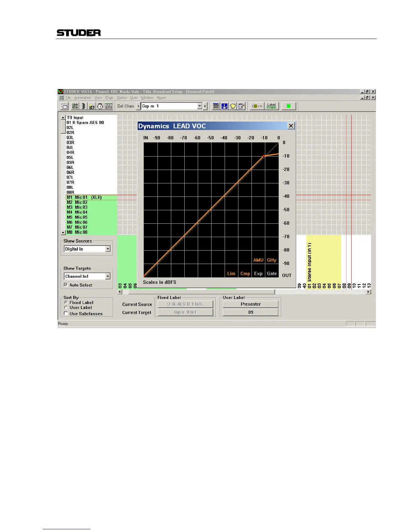Select the User Label sort option
The image size is (411, 532).
point(66,308)
